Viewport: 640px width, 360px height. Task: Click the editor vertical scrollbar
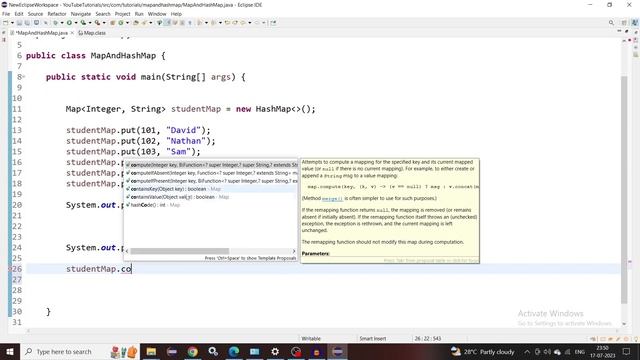624,190
